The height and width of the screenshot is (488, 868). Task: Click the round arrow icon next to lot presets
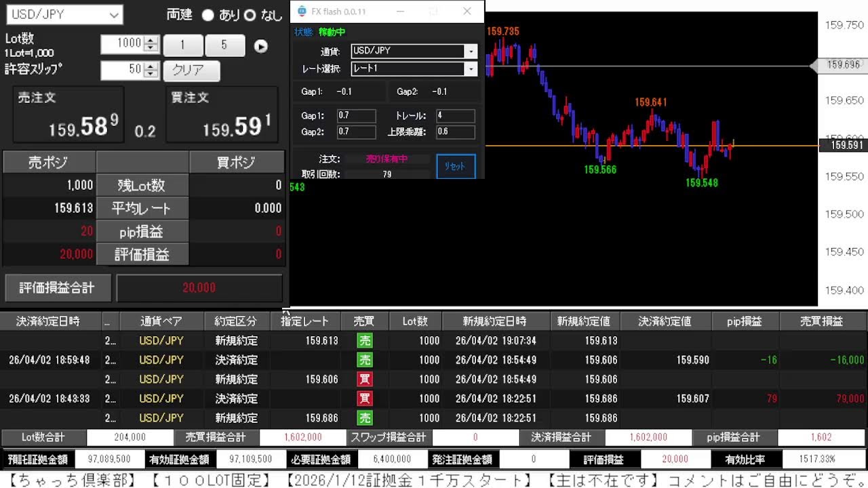[x=261, y=46]
